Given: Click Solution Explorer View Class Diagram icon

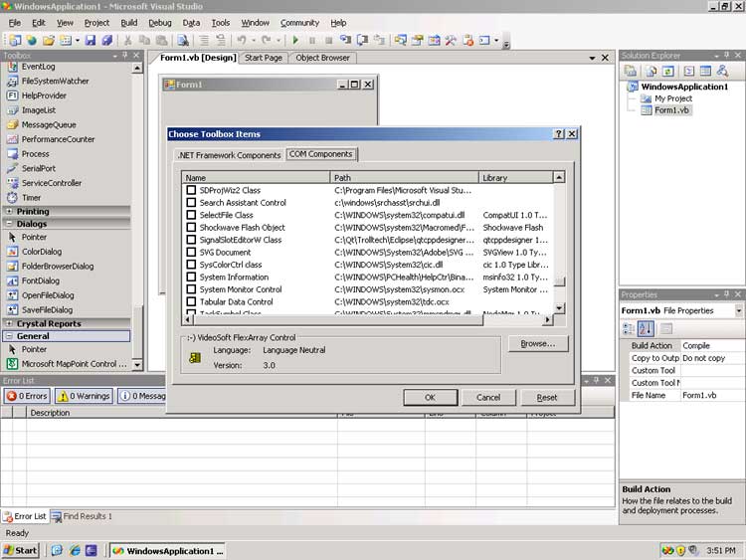Looking at the screenshot, I should pyautogui.click(x=722, y=71).
